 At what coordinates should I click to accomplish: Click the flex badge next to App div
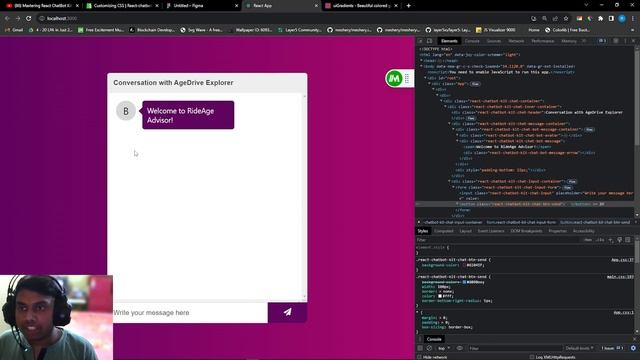tap(475, 84)
